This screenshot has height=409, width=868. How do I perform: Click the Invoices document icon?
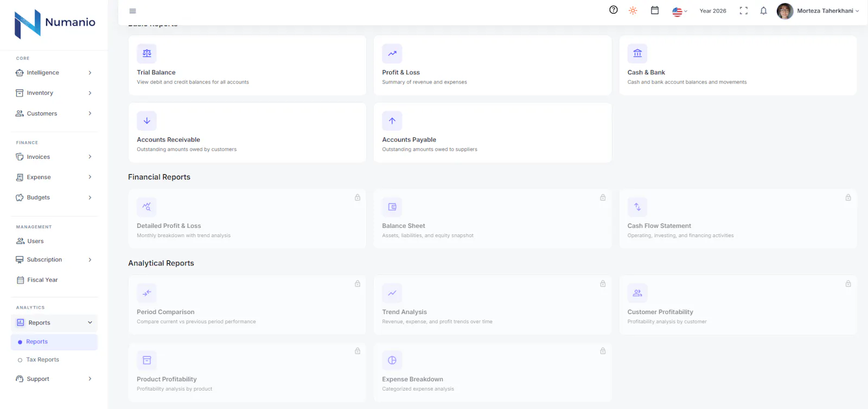click(x=20, y=157)
